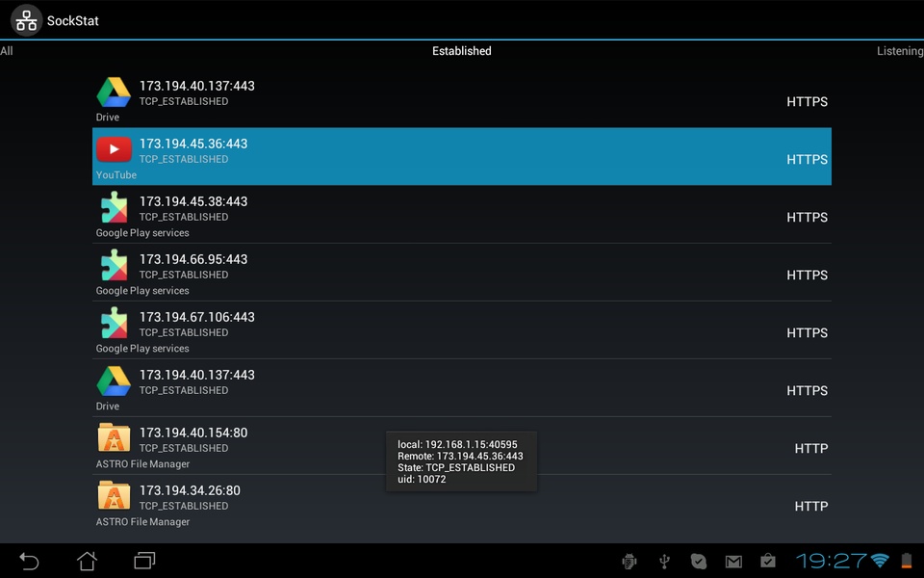Tap the Wi-Fi signal icon

click(x=881, y=561)
